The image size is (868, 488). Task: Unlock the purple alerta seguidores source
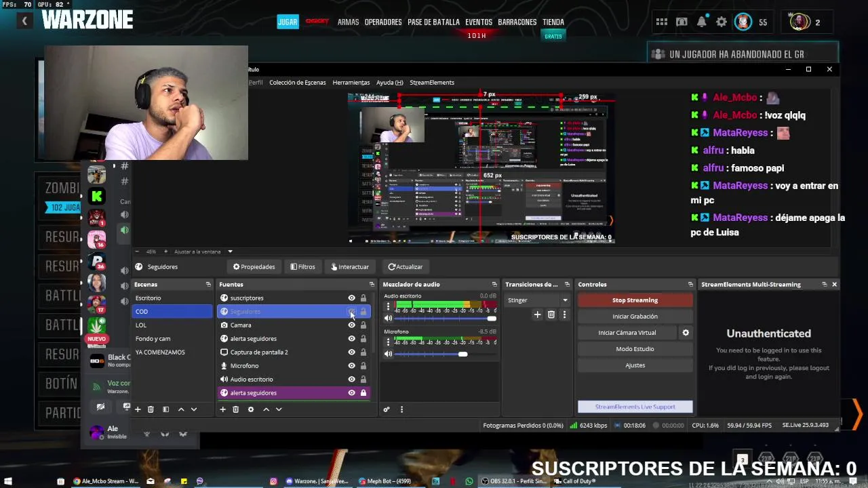[363, 393]
